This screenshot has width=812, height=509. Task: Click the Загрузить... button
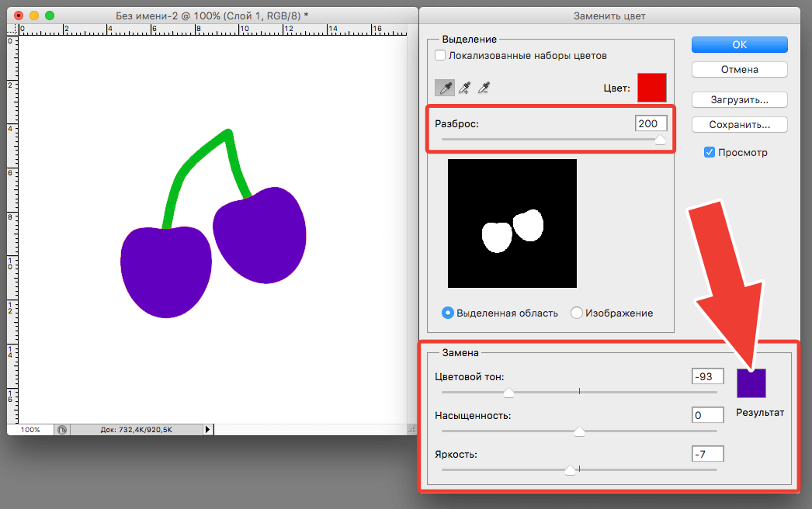coord(739,100)
